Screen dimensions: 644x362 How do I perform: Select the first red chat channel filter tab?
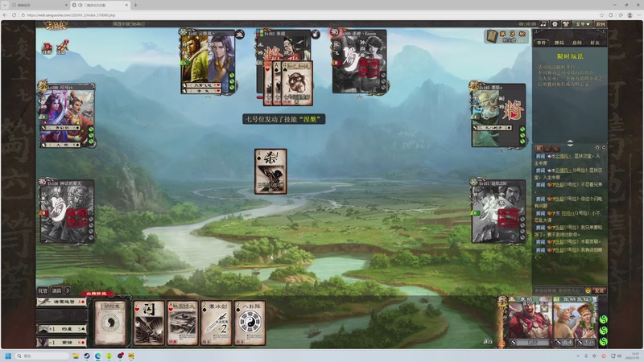pos(539,148)
